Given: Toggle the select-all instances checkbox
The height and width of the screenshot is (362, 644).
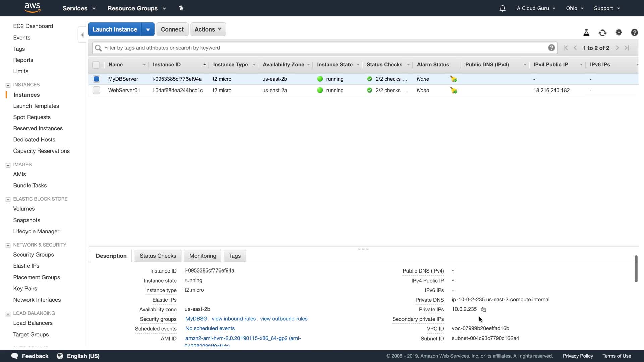Looking at the screenshot, I should tap(96, 65).
